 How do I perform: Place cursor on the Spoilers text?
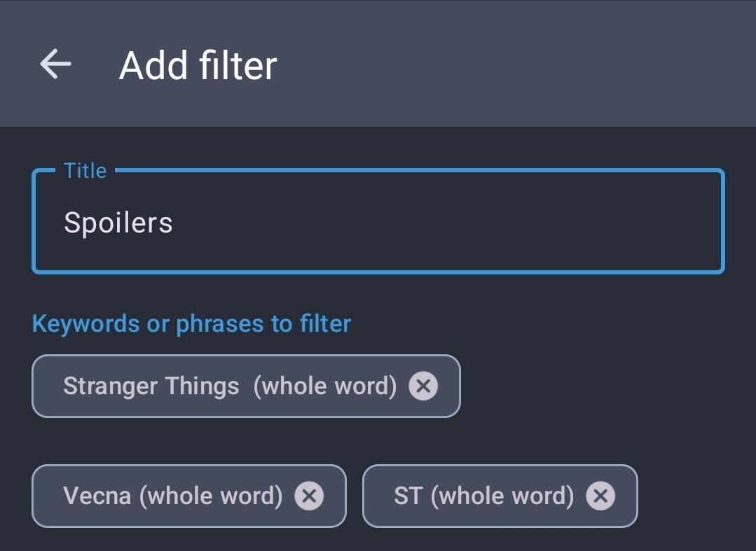[118, 223]
